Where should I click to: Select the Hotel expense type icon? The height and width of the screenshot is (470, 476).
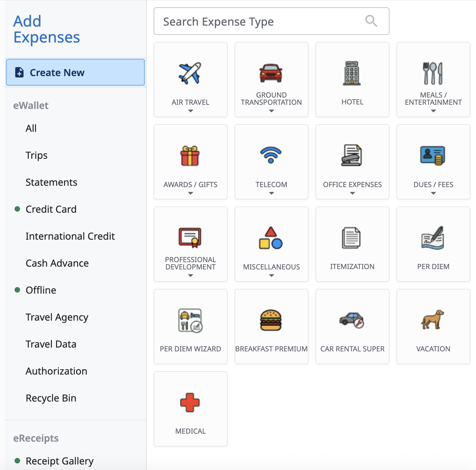(352, 73)
